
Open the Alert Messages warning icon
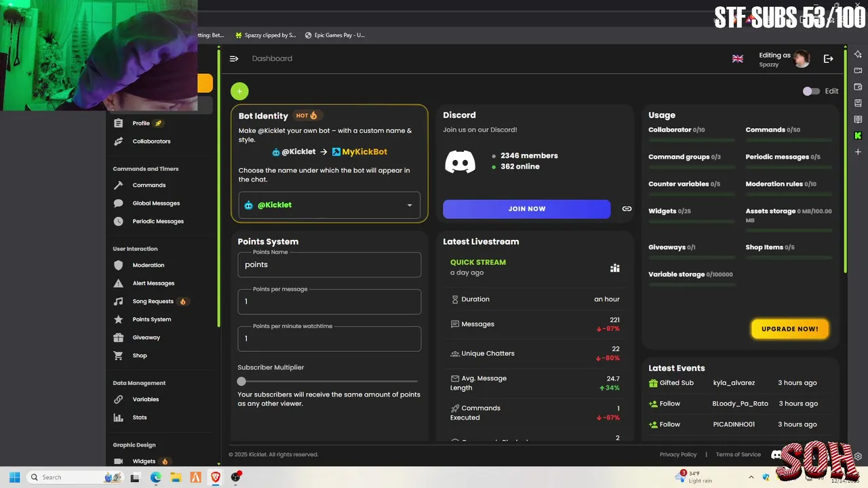[119, 283]
